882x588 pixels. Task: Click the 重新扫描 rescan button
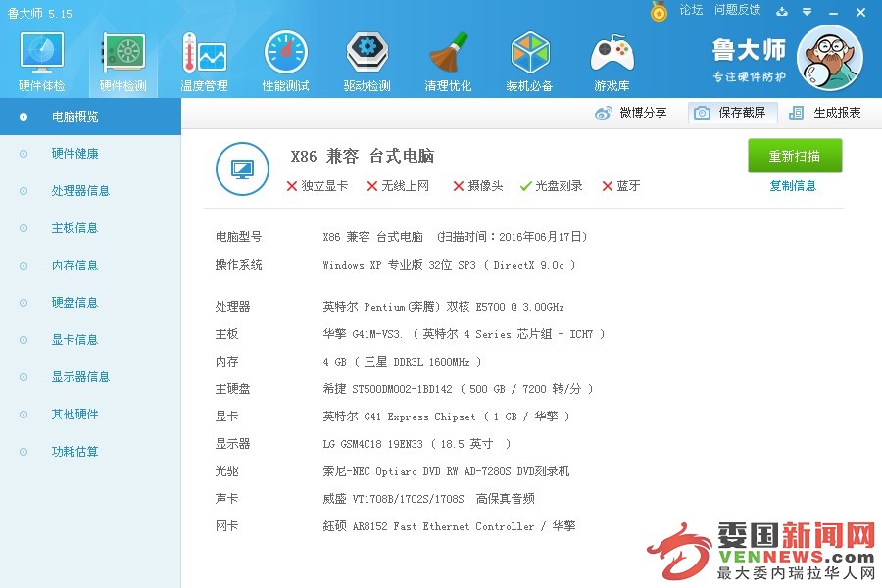(795, 156)
